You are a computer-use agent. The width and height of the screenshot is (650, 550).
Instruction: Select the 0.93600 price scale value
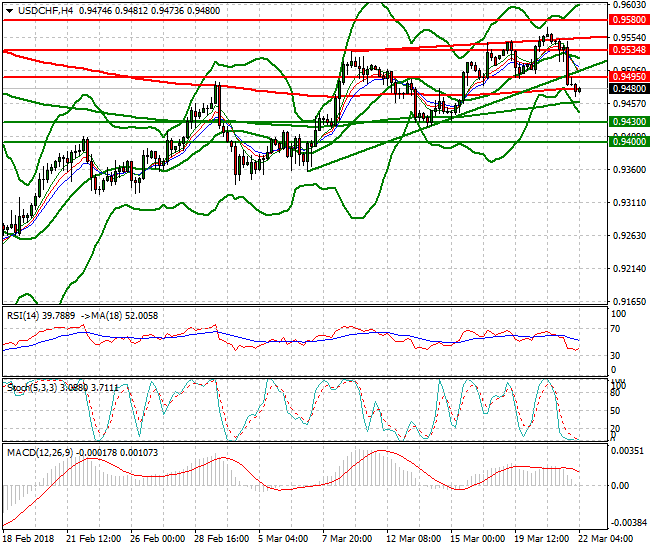click(x=629, y=170)
